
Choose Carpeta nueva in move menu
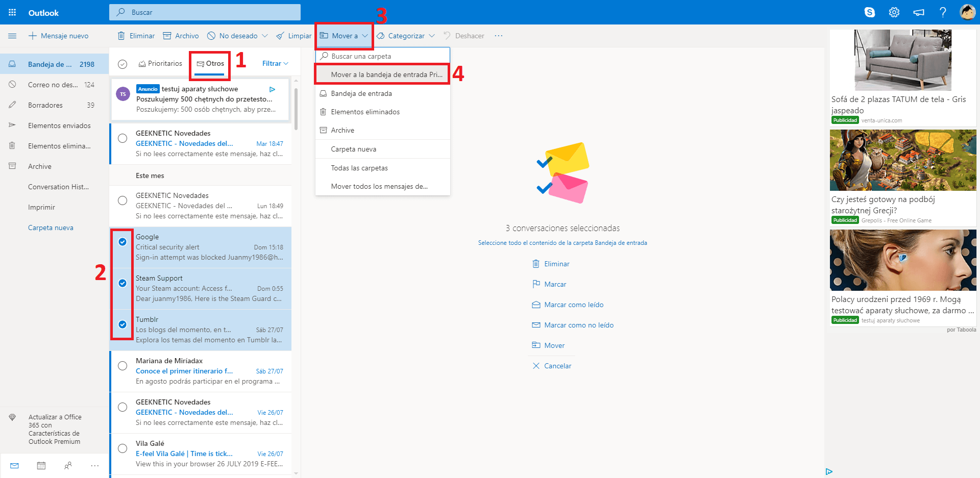[x=383, y=149]
